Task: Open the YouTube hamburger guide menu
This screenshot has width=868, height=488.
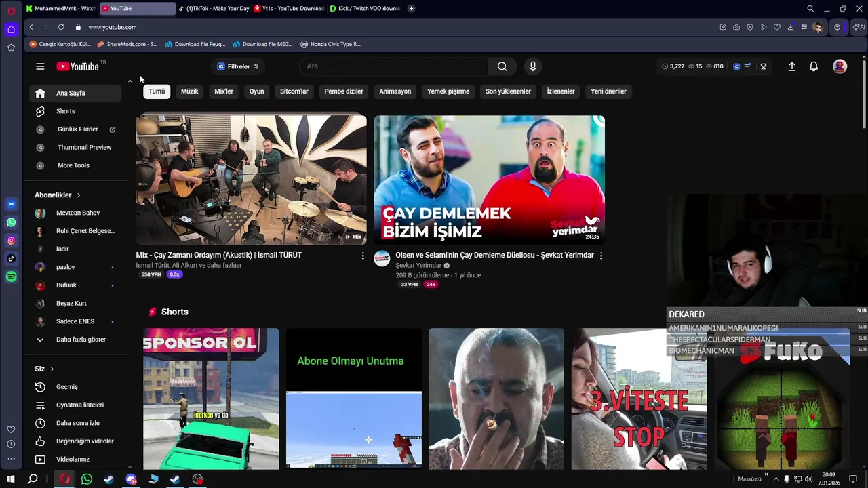Action: coord(40,66)
